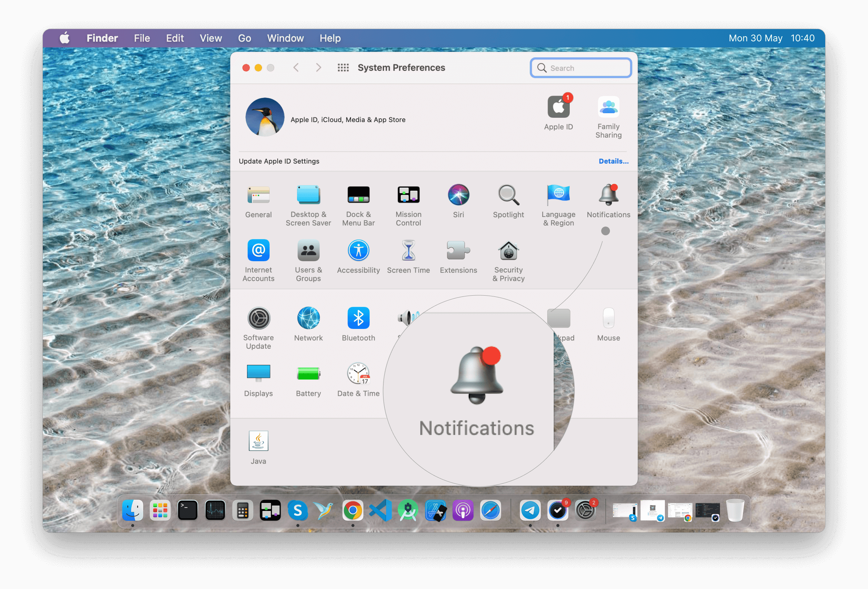
Task: Open the Java preference pane
Action: (258, 447)
